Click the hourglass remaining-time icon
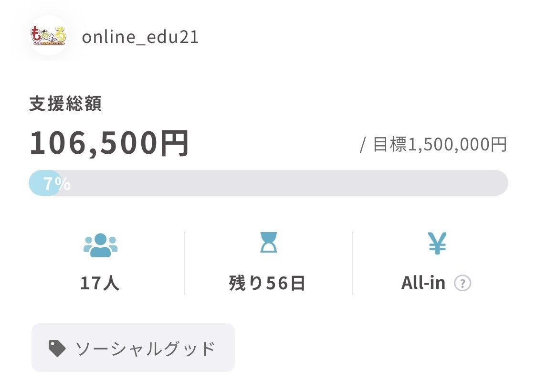This screenshot has height=392, width=537. click(268, 243)
